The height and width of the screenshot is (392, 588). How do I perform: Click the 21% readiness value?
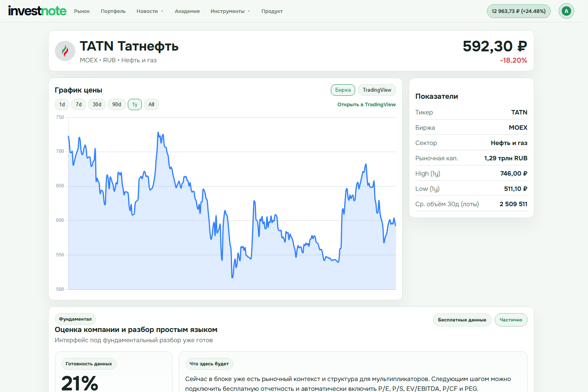pos(80,383)
